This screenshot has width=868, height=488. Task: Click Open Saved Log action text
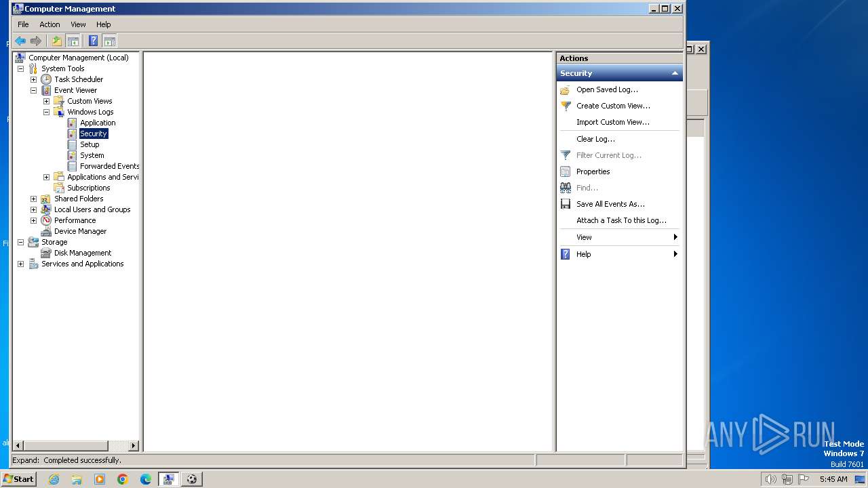(607, 89)
